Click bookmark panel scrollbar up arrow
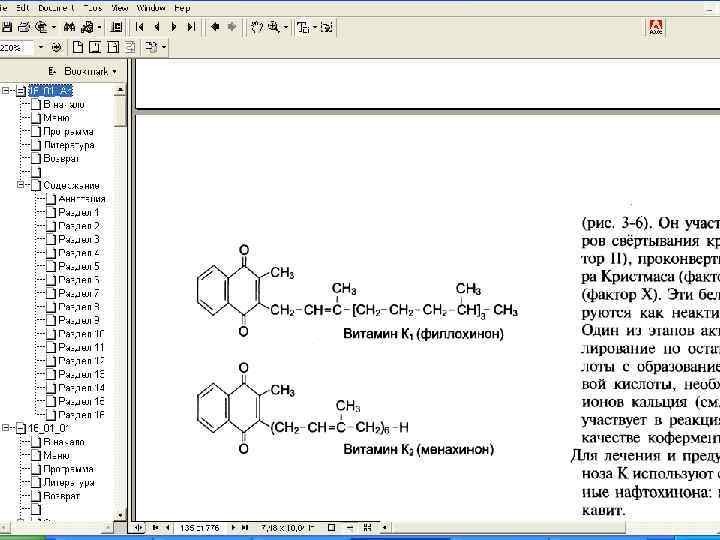This screenshot has width=720, height=540. [x=120, y=90]
